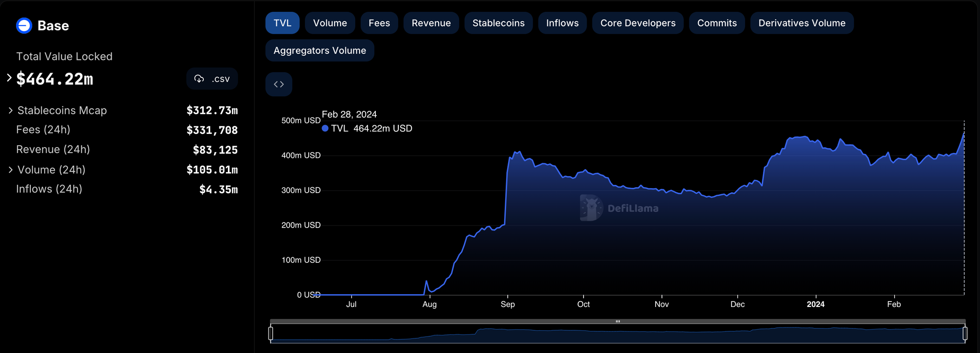This screenshot has width=980, height=353.
Task: Expand the Total Value Locked breakdown chevron
Action: 9,77
